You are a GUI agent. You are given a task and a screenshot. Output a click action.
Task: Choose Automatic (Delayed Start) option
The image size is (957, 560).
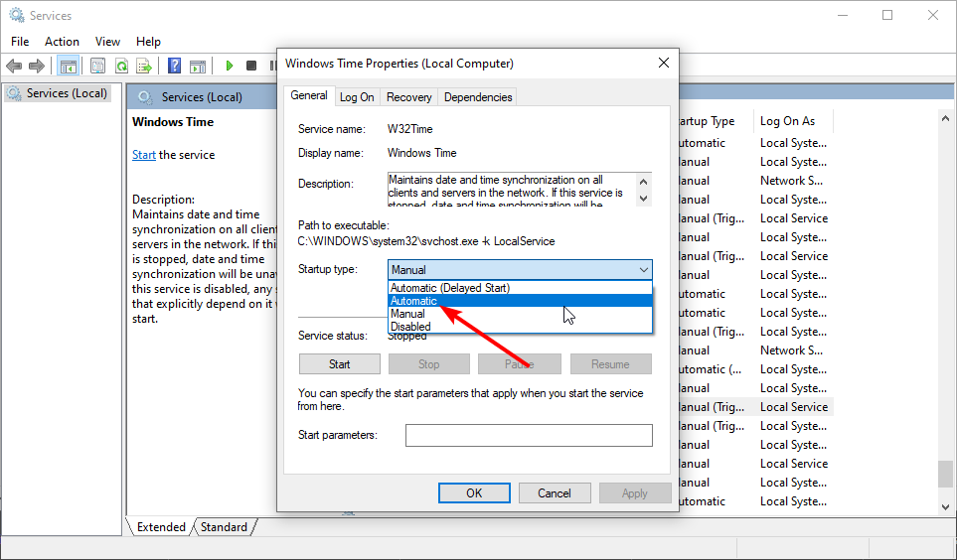(520, 288)
